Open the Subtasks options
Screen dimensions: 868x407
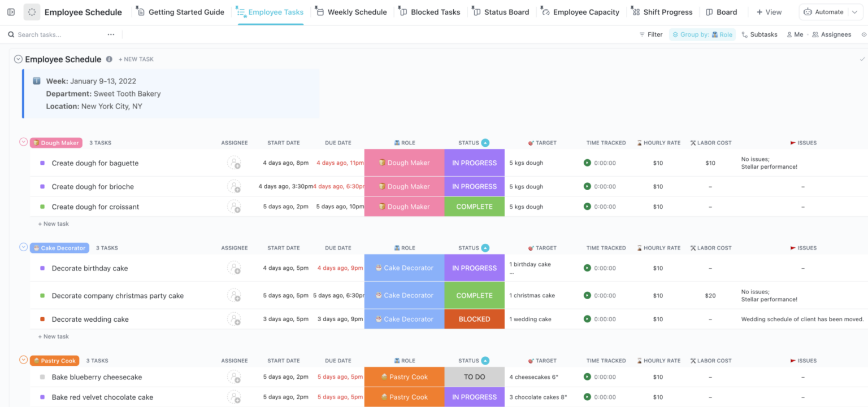coord(759,34)
